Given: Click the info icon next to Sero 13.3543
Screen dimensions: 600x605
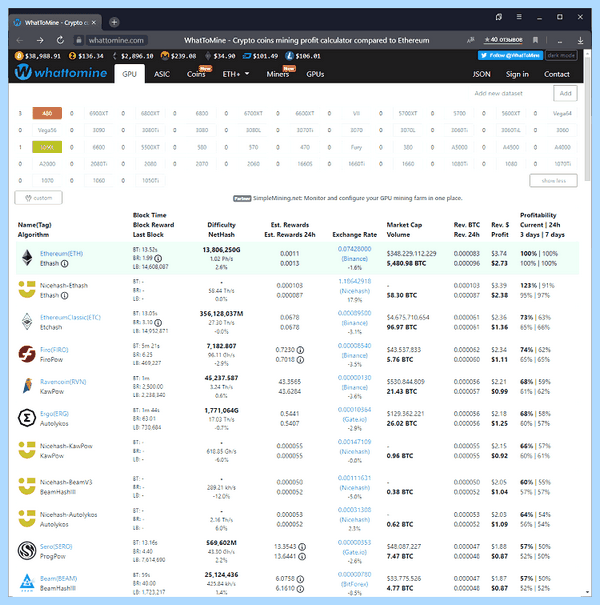Looking at the screenshot, I should click(x=302, y=547).
